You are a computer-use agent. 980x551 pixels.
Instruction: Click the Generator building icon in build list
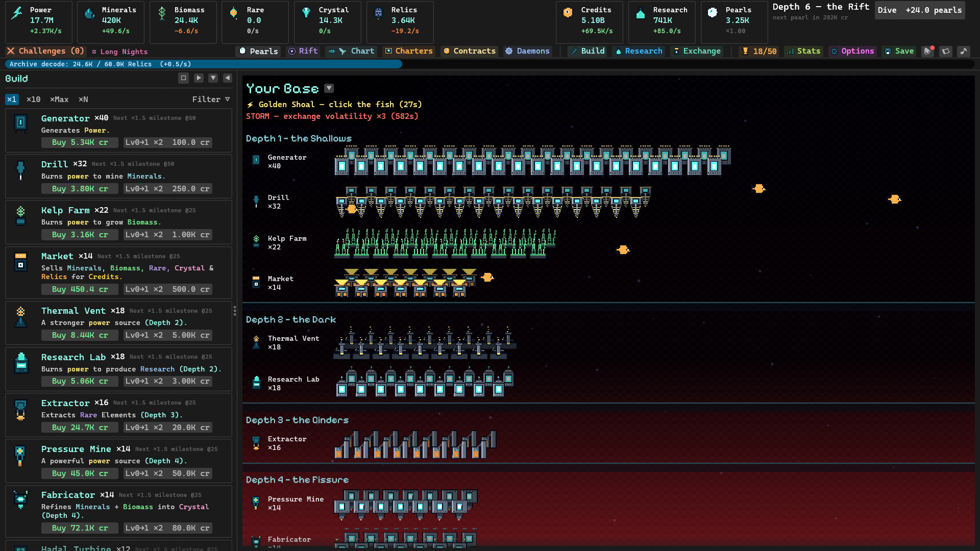pos(20,122)
